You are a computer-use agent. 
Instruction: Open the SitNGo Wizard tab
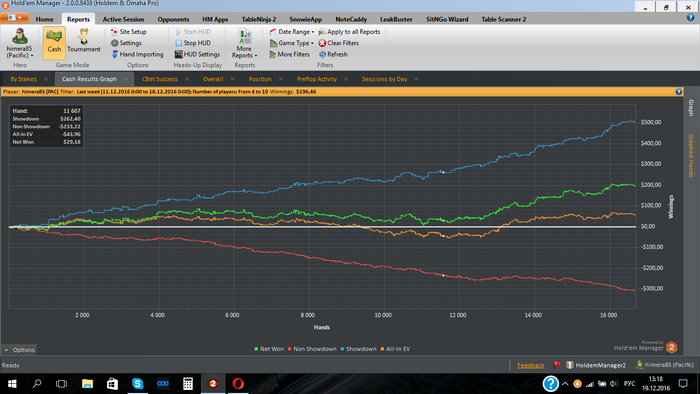click(x=447, y=19)
